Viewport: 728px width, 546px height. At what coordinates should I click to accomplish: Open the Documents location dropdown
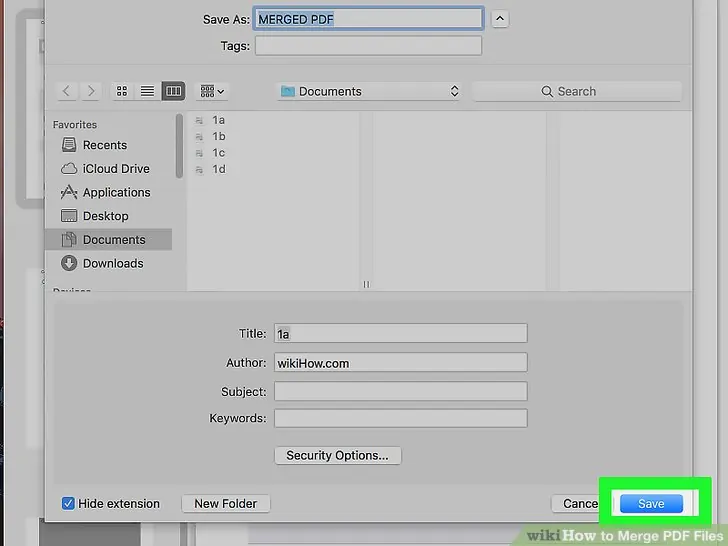(369, 91)
